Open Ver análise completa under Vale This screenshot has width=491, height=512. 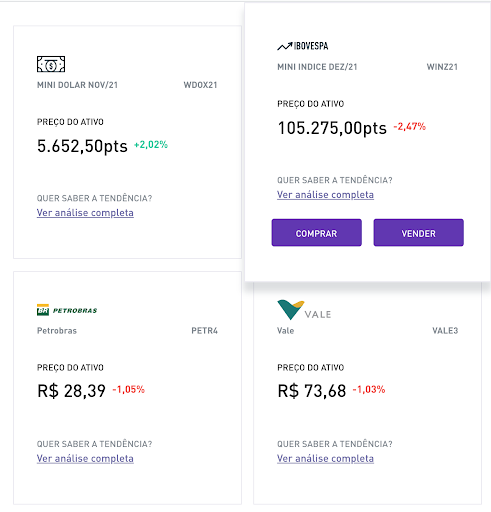325,459
